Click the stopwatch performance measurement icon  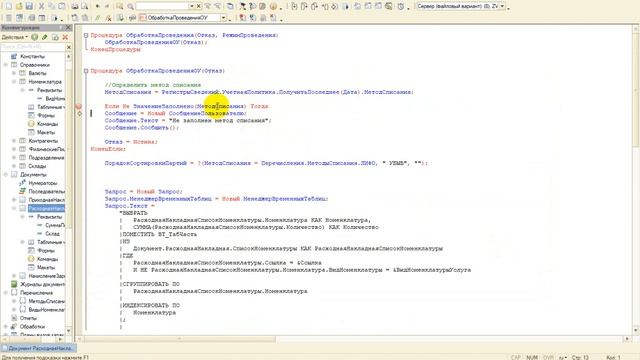[400, 7]
